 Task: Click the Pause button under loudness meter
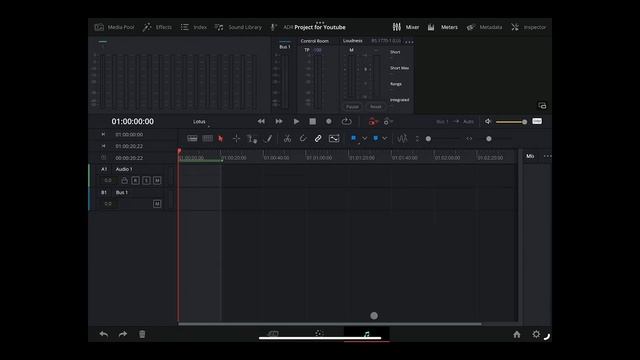point(353,107)
